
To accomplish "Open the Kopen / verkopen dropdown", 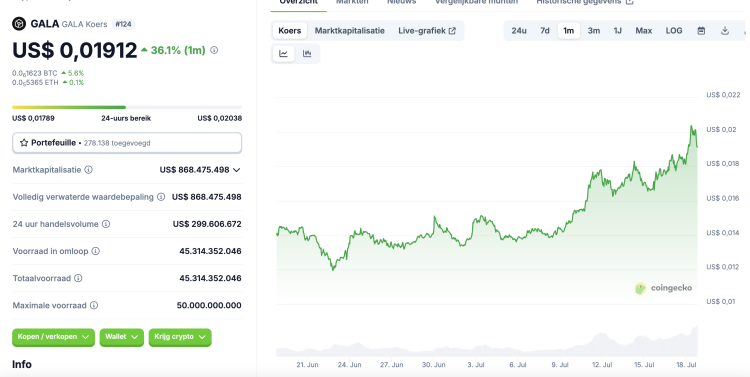I will 54,337.
